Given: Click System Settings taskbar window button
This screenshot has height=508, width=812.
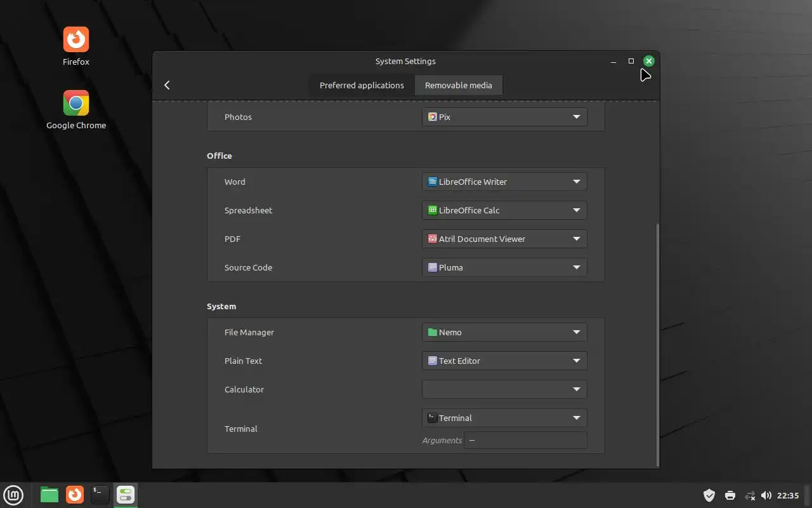Looking at the screenshot, I should click(126, 495).
